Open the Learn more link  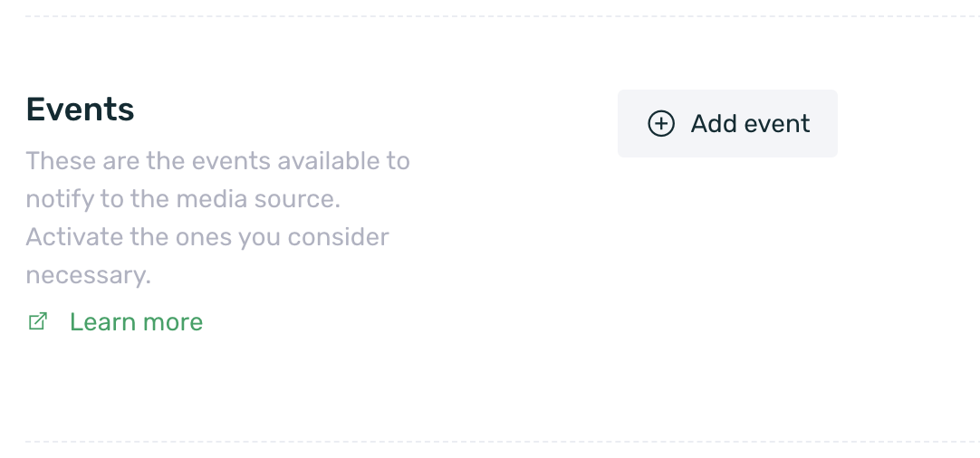[136, 322]
